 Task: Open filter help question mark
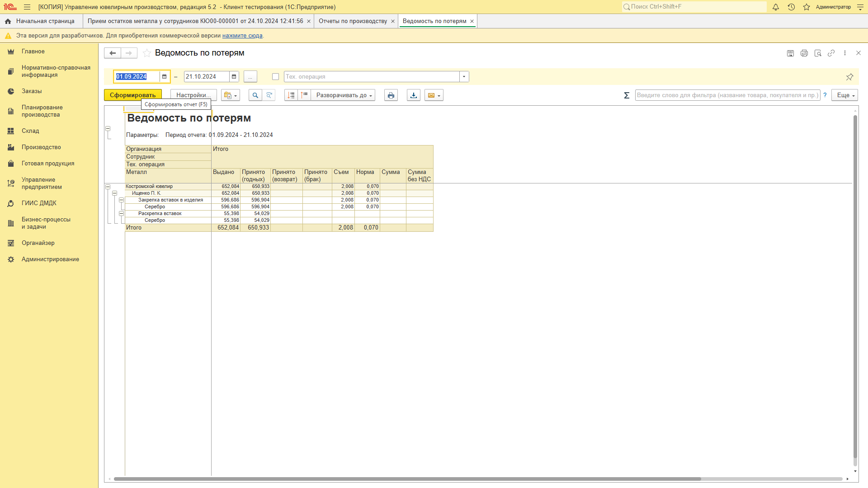pos(825,95)
